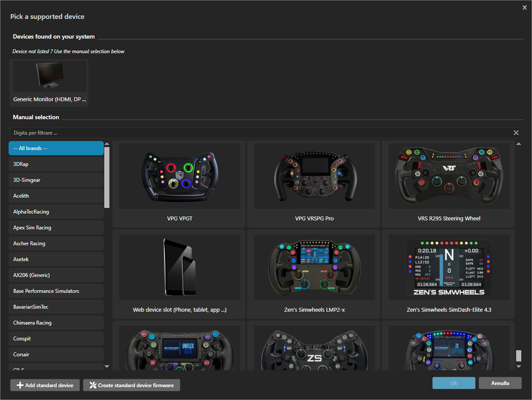Choose Zen's Simwheels LMP2-x device
The height and width of the screenshot is (400, 532).
pos(314,267)
